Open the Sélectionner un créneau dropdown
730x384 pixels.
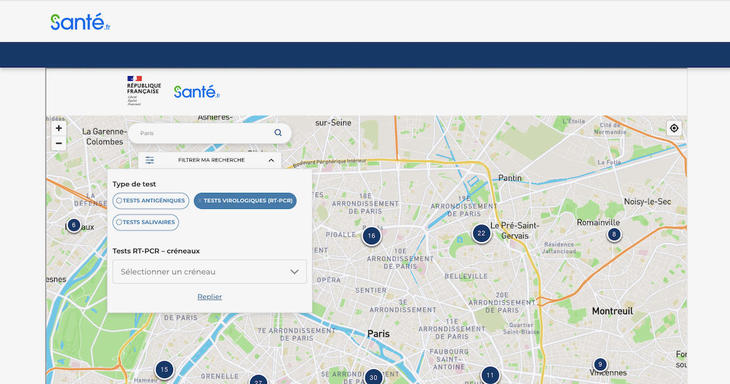pyautogui.click(x=210, y=271)
